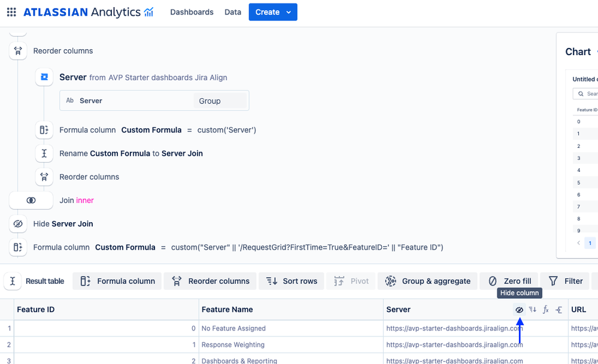The image size is (598, 364).
Task: Open the Data menu item
Action: coord(233,12)
